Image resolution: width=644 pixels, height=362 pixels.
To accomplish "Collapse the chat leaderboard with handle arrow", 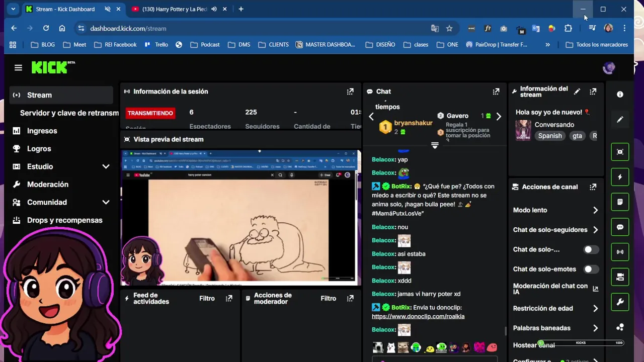I will point(435,145).
